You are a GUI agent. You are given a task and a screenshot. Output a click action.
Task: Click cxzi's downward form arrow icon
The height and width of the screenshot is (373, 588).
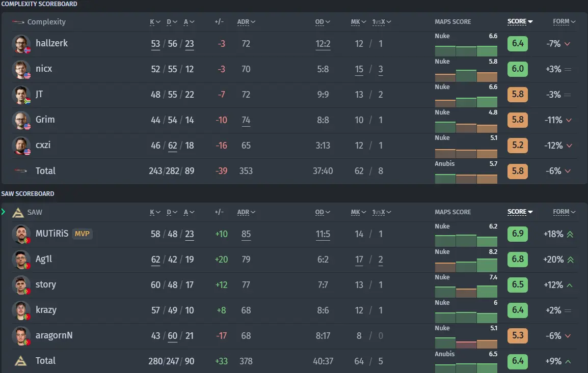569,146
